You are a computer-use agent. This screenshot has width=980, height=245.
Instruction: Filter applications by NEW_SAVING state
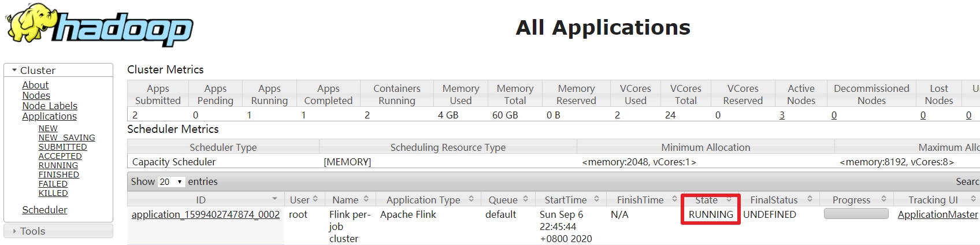click(x=66, y=138)
